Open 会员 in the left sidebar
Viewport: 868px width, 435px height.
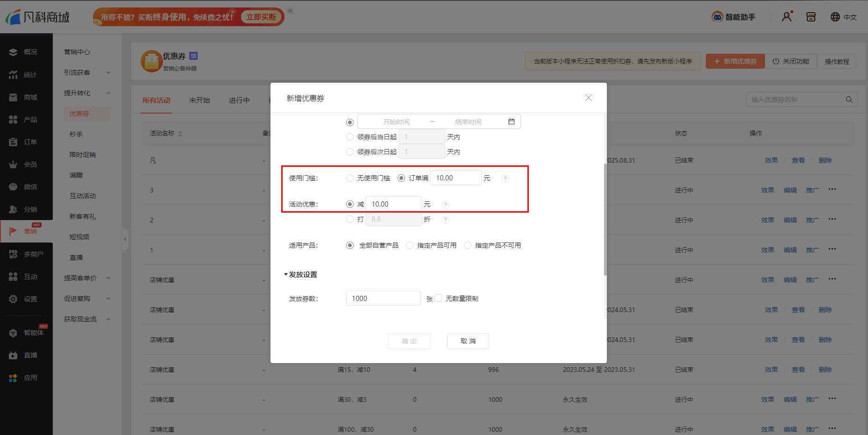pyautogui.click(x=30, y=164)
